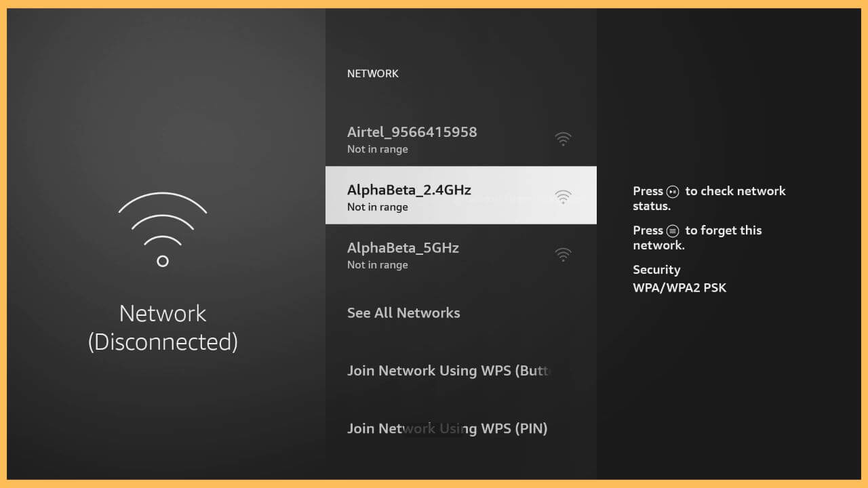Screen dimensions: 868x488
Task: Select Join Network Using WPS (Button)
Action: (x=449, y=371)
